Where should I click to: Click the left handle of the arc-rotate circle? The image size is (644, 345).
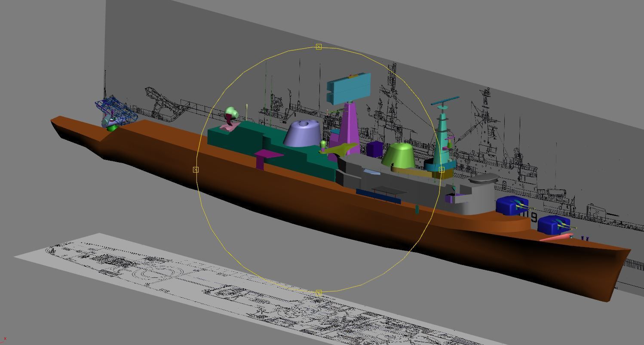pos(196,169)
